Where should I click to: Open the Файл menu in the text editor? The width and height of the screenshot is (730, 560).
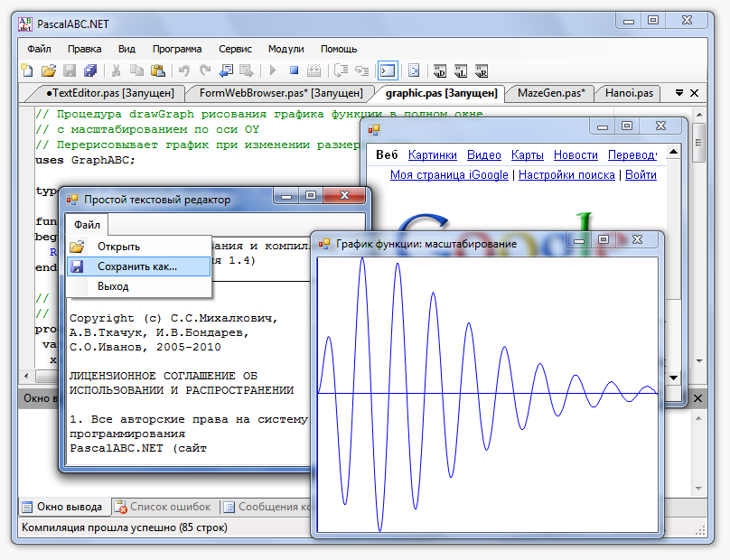[x=88, y=224]
